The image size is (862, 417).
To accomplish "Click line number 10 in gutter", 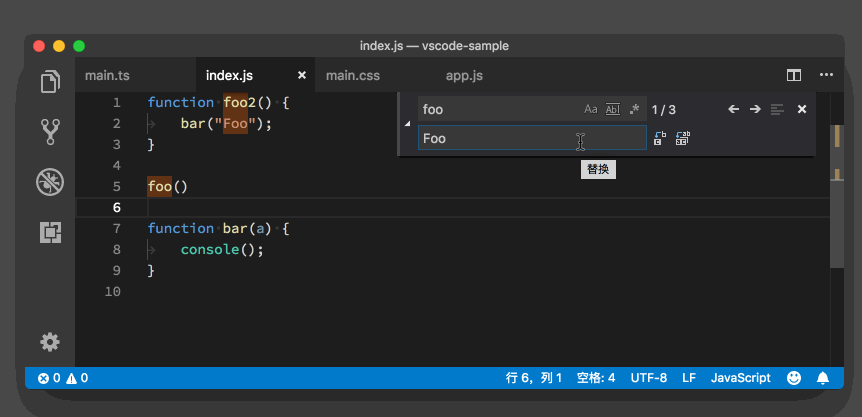I will 112,291.
